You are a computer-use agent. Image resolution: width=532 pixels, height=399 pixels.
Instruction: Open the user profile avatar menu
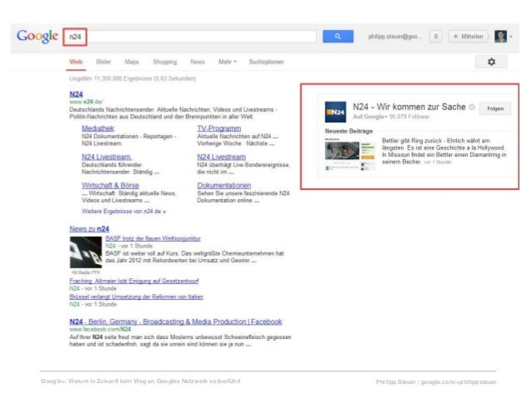(503, 37)
